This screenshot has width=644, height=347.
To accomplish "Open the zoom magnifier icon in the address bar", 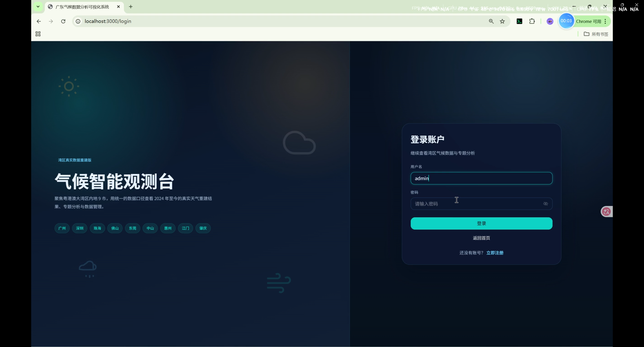I will tap(491, 21).
